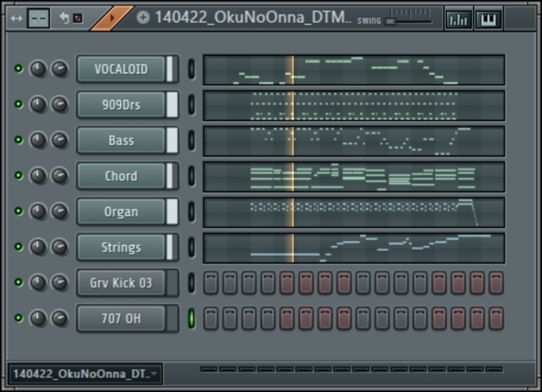Toggle last step of 707 OH
Viewport: 542px width, 392px height.
pos(496,318)
